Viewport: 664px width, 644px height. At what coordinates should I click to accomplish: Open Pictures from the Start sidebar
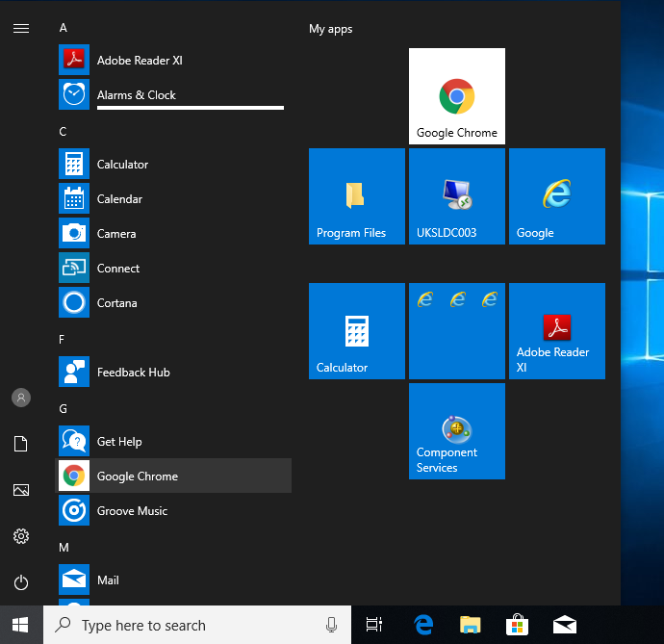[21, 490]
